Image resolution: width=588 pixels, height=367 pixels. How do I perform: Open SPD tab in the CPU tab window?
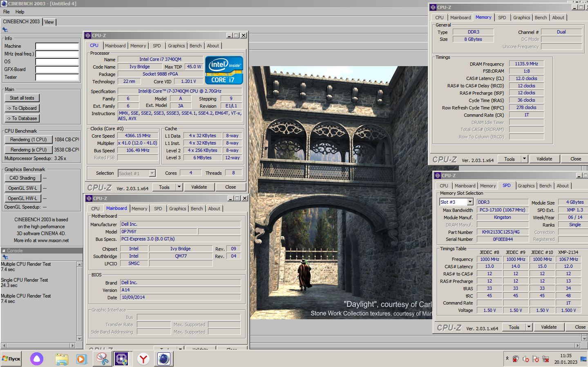(x=157, y=46)
